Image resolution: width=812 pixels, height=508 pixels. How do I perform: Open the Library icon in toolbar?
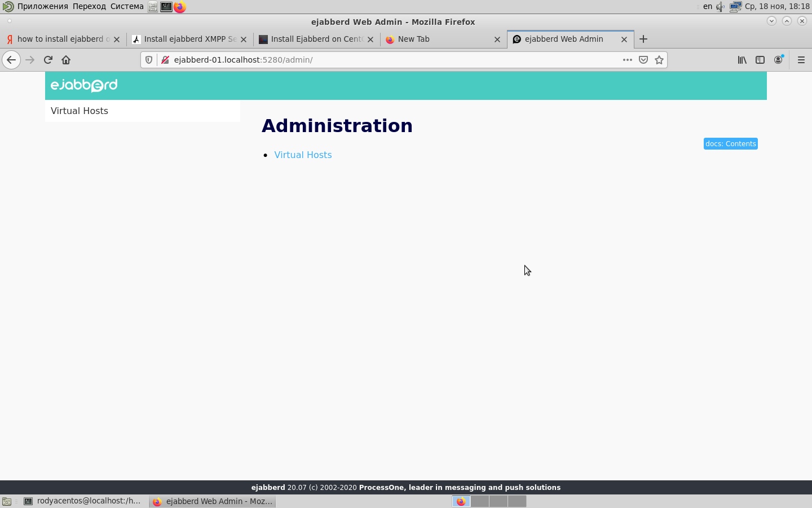pyautogui.click(x=742, y=60)
